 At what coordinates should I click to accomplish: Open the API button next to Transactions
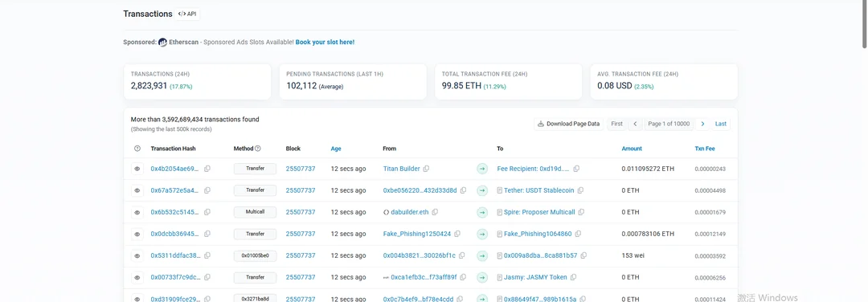187,14
